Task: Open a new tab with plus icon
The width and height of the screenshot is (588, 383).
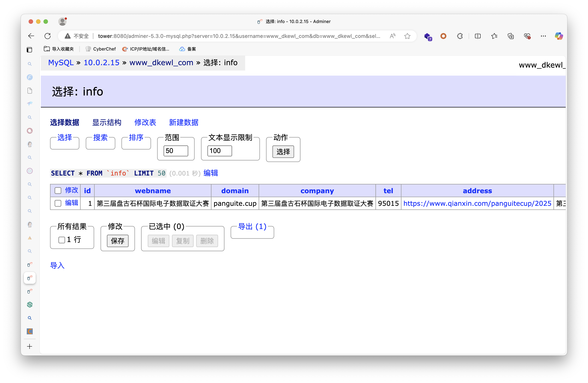Action: tap(30, 346)
